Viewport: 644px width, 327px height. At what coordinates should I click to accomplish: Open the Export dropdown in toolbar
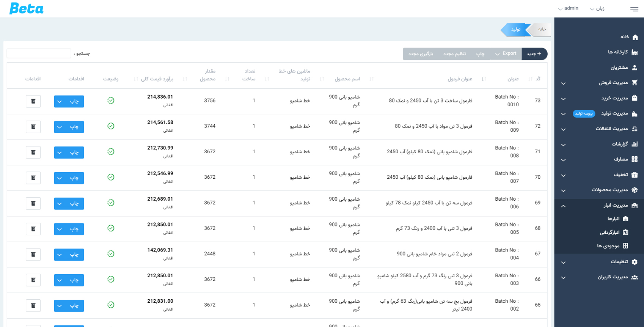coord(505,54)
